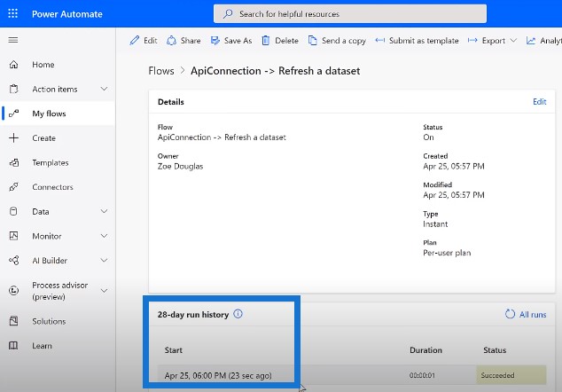Click the Start column header

tap(174, 350)
